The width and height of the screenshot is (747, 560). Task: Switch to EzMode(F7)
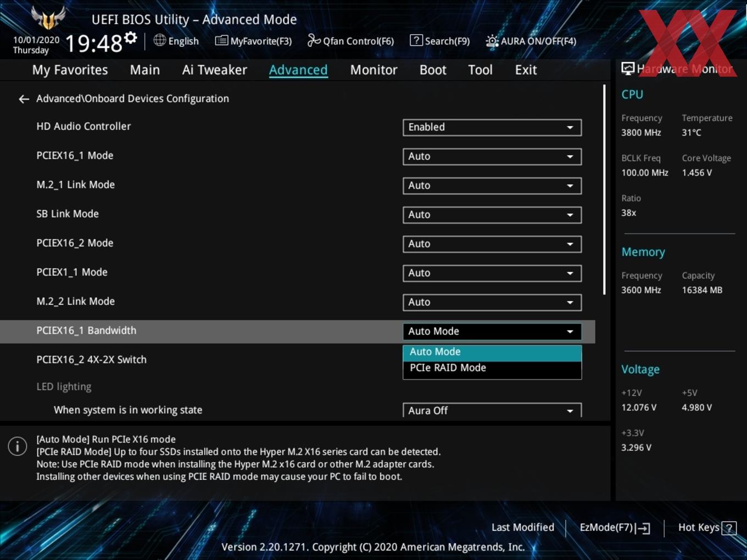coord(615,528)
